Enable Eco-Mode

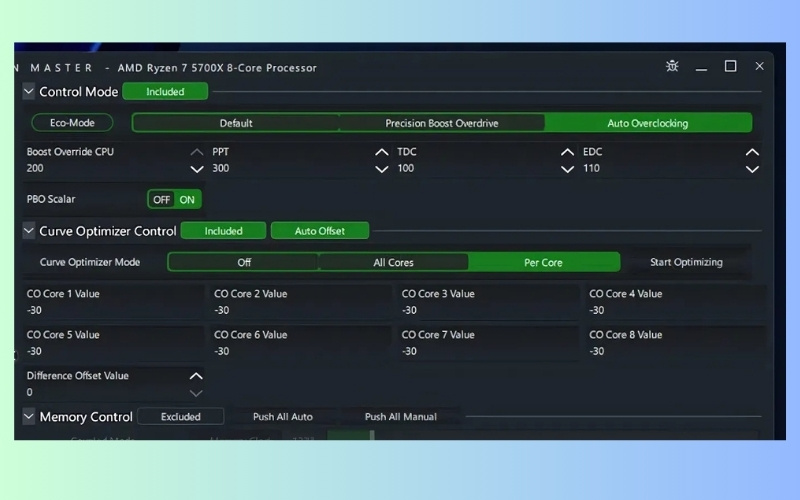(70, 123)
